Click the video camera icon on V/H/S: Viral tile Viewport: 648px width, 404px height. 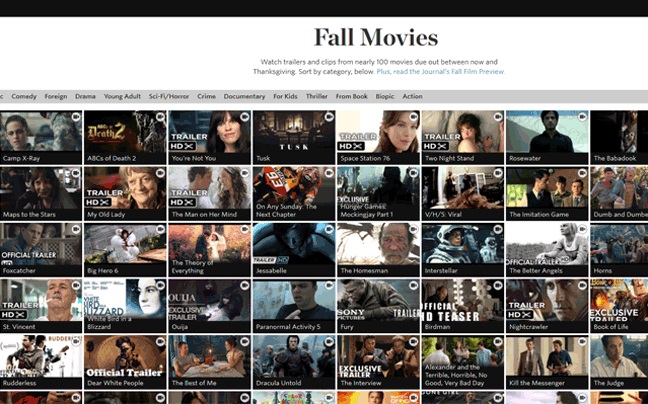498,173
